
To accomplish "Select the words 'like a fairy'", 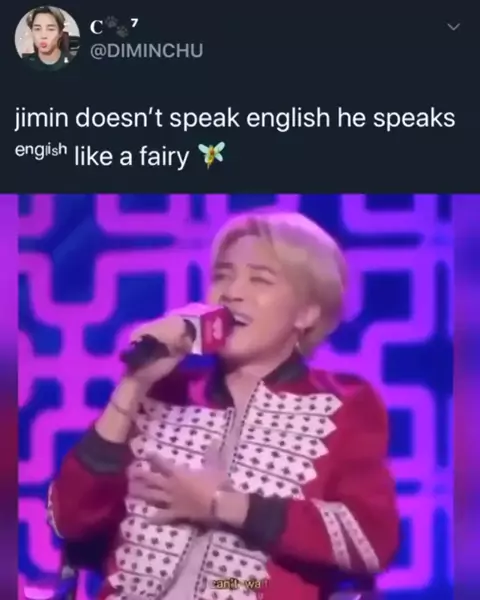I will tap(131, 156).
